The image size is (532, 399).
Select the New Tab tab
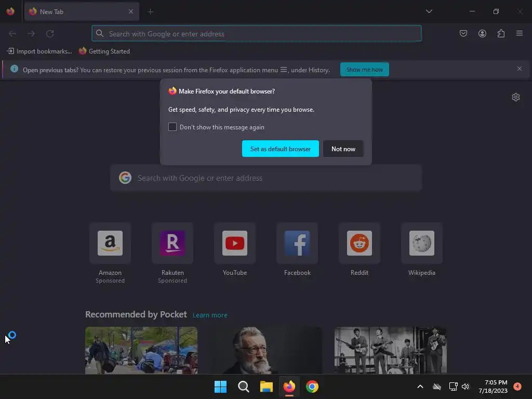pyautogui.click(x=82, y=11)
